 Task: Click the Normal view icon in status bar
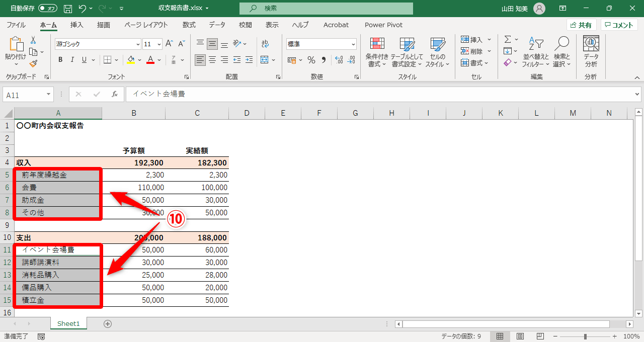500,336
